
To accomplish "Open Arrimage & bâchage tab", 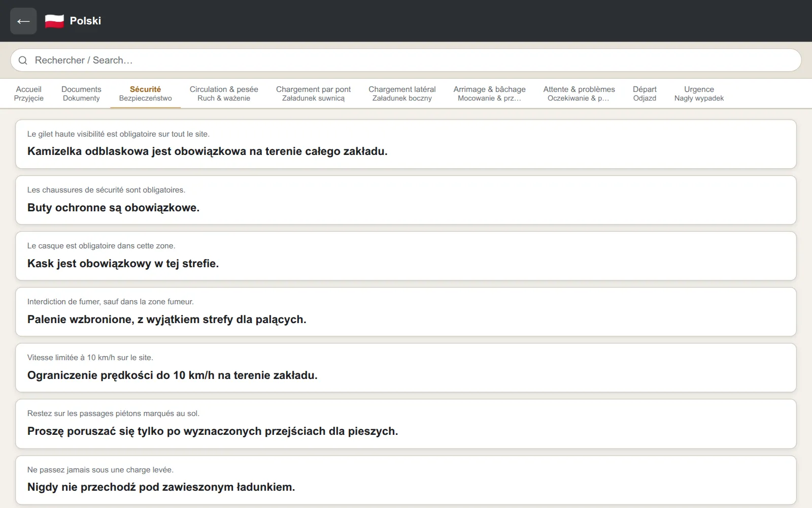I will coord(489,93).
